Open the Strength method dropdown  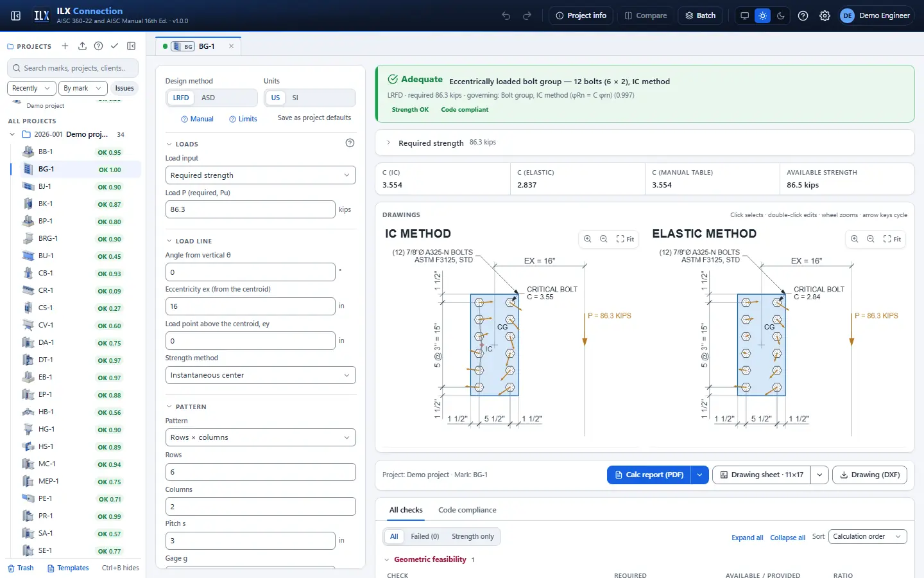point(261,375)
